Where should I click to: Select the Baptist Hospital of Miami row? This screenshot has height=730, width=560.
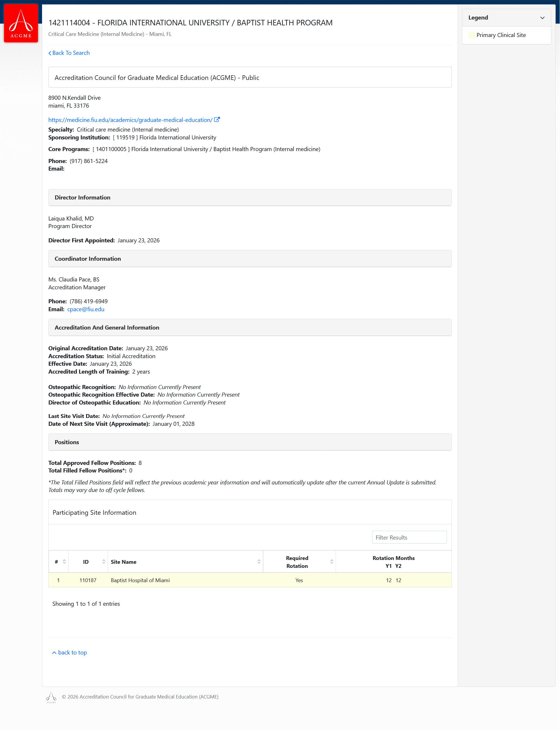click(250, 580)
